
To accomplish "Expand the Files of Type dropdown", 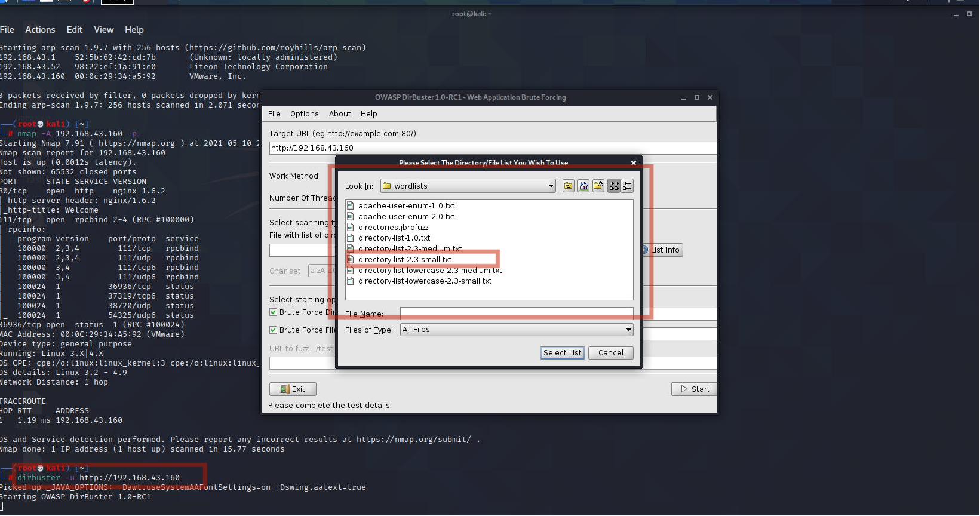I will [x=517, y=330].
